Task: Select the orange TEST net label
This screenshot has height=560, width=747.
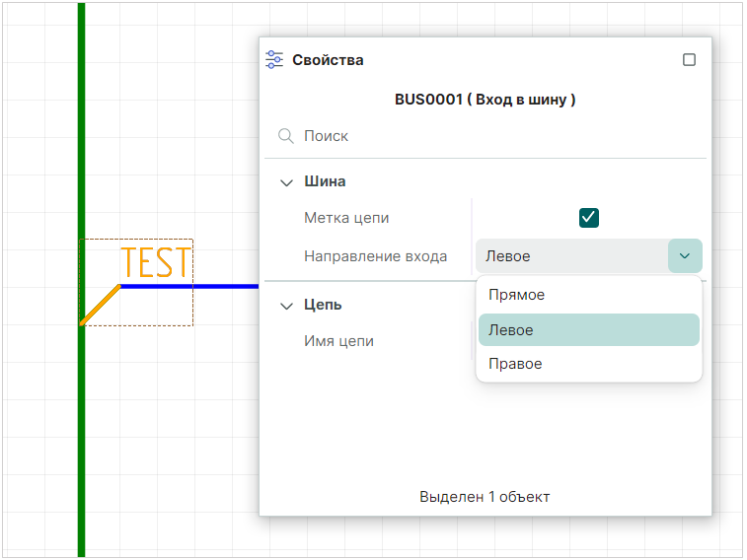Action: 156,262
